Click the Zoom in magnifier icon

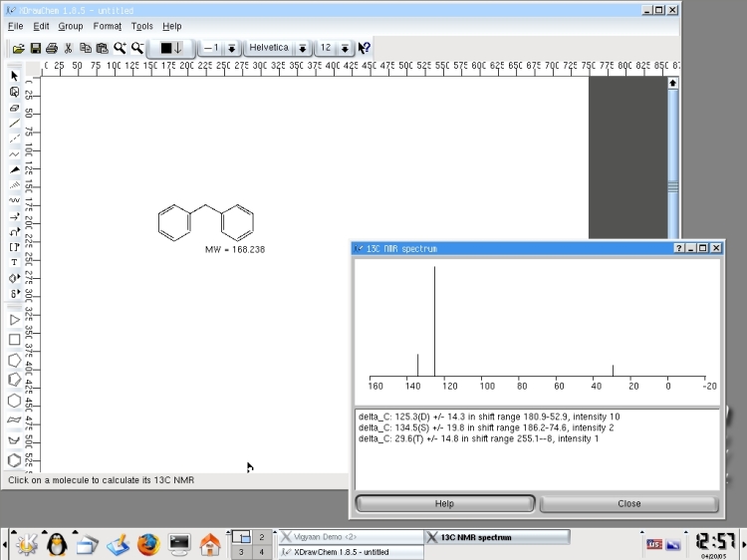[120, 48]
